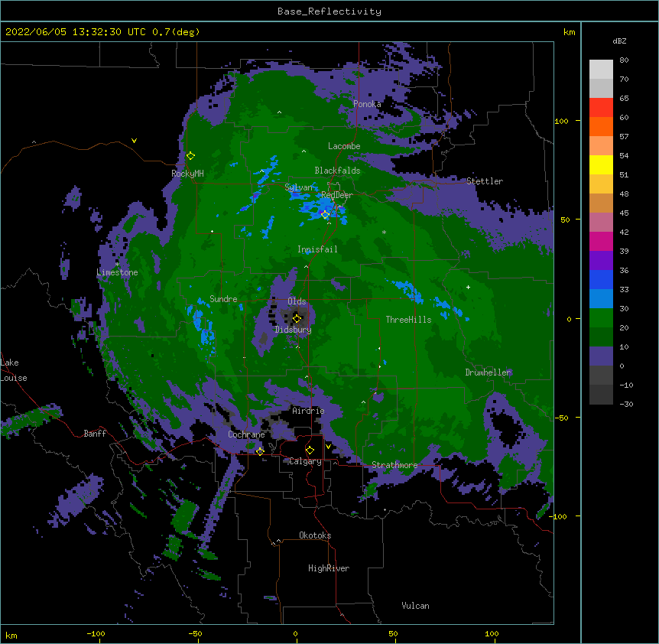The image size is (659, 644).
Task: Click the Calgary city label
Action: (305, 461)
